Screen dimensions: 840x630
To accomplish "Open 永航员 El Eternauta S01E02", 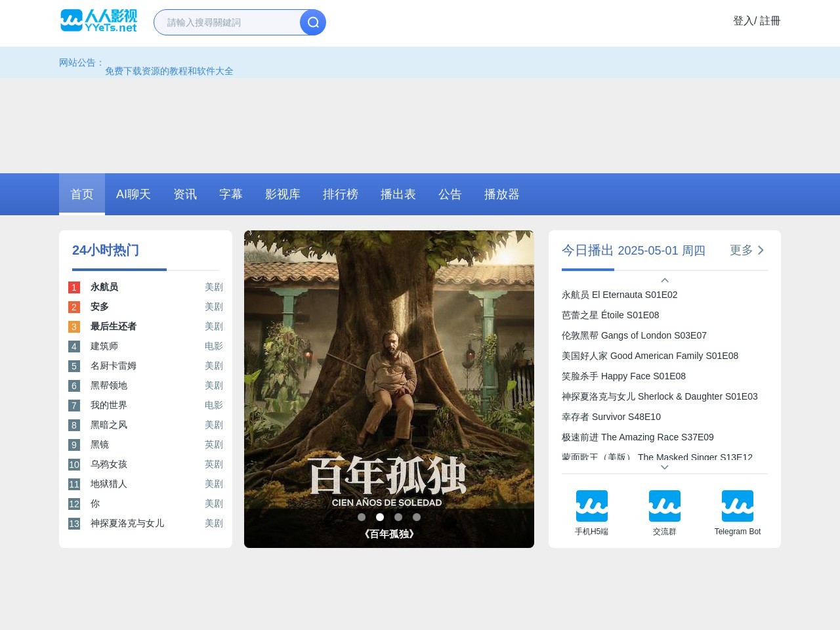I will 619,295.
